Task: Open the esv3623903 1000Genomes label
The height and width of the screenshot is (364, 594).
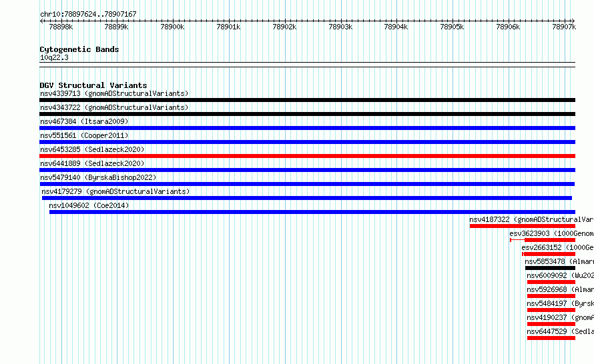Action: 551,233
